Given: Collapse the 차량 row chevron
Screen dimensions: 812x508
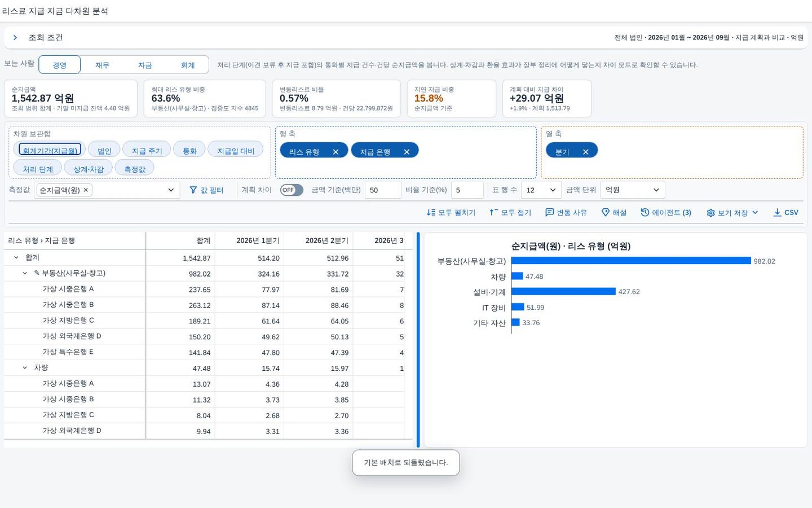Looking at the screenshot, I should click(25, 368).
